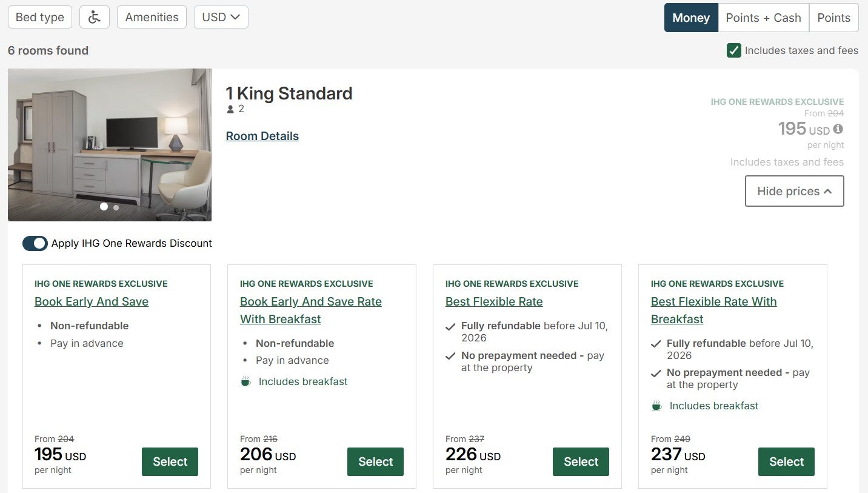Open the Amenities filter
The width and height of the screenshot is (868, 493).
tap(151, 17)
